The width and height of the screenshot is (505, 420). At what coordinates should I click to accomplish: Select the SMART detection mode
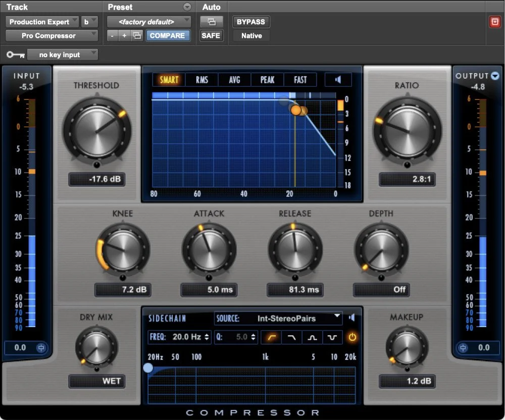[x=169, y=79]
